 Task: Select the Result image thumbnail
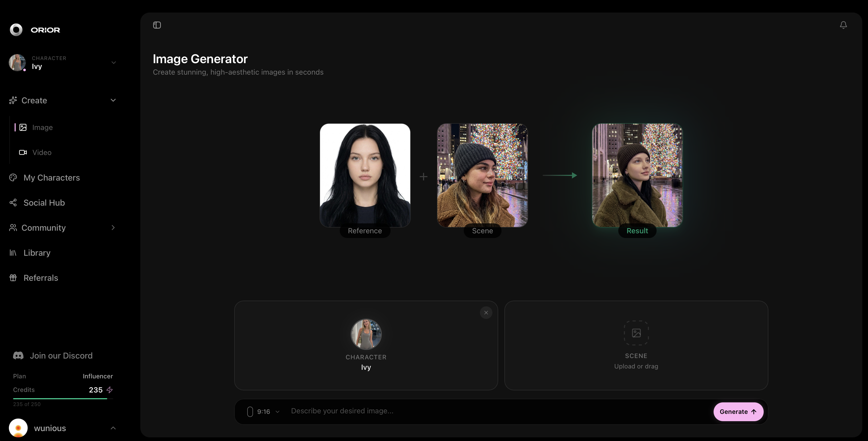point(637,175)
